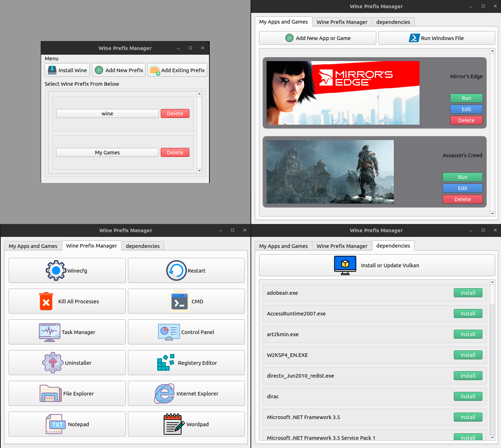Open Menu in the small prefix window
Viewport: 501px width, 448px height.
(51, 59)
